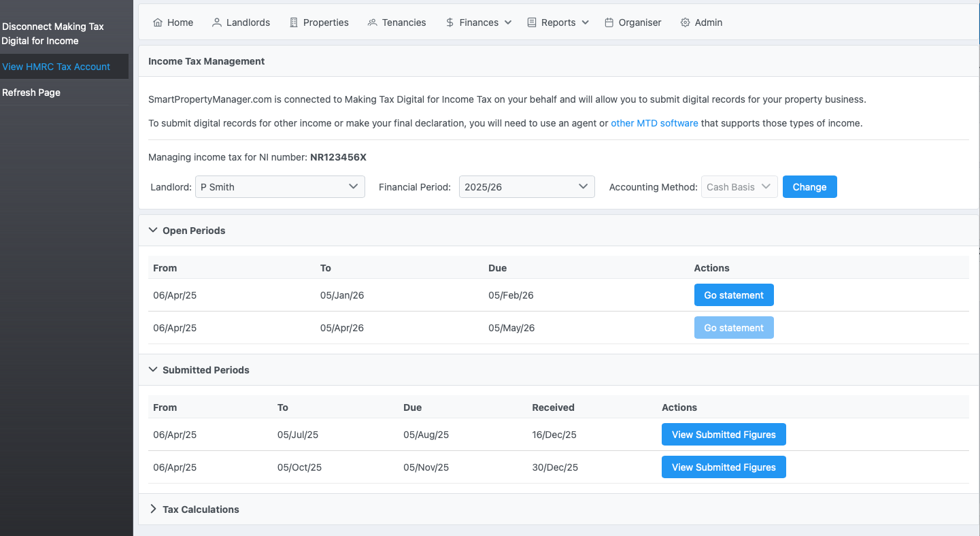This screenshot has width=980, height=536.
Task: Click the Home house icon
Action: click(x=158, y=22)
